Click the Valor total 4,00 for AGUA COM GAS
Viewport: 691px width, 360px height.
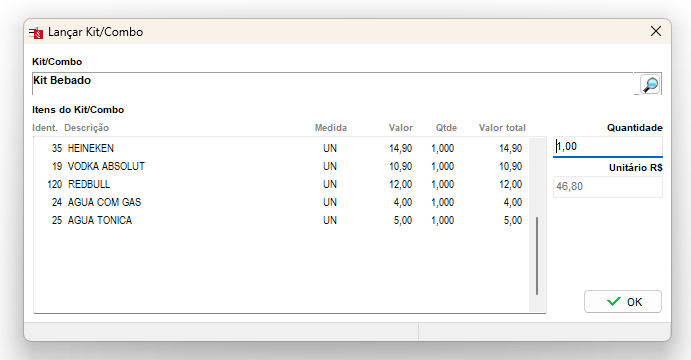point(513,203)
